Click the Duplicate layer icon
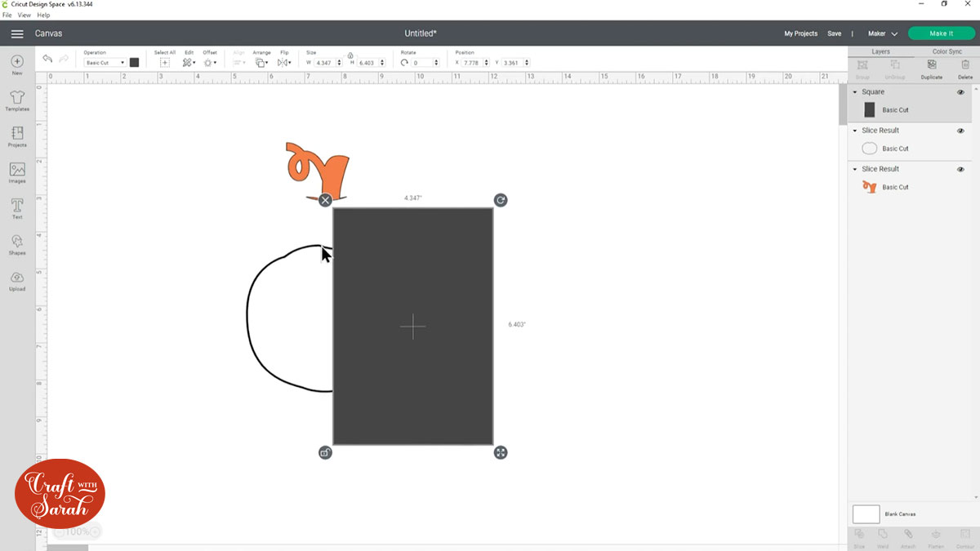The image size is (980, 551). point(931,68)
